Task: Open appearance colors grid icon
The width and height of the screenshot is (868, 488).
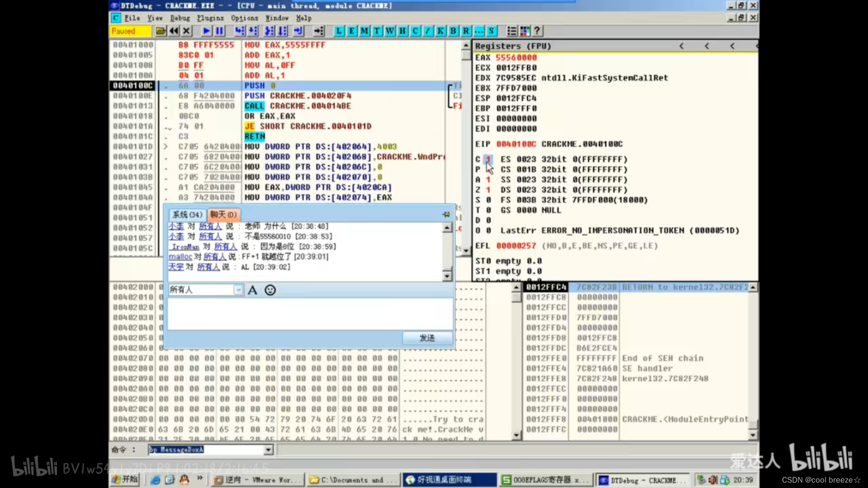Action: tap(525, 31)
